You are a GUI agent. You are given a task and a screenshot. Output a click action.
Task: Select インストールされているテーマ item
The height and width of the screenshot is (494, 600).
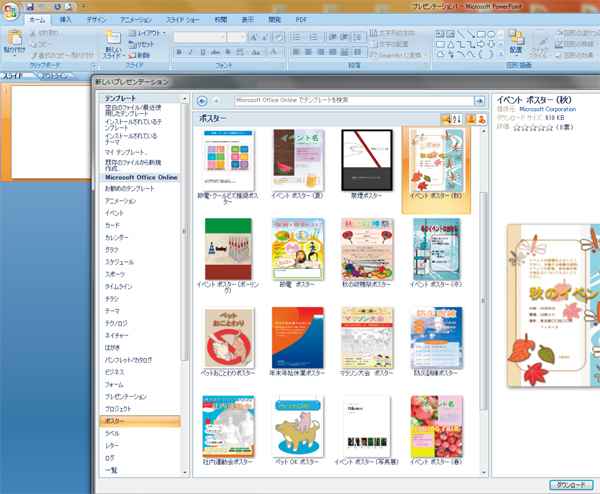coord(130,139)
